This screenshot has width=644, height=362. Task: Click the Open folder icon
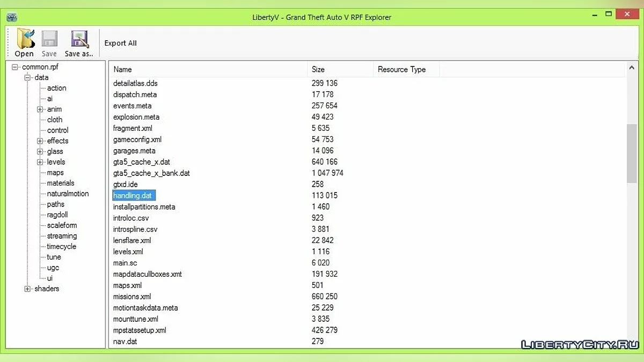(x=25, y=39)
